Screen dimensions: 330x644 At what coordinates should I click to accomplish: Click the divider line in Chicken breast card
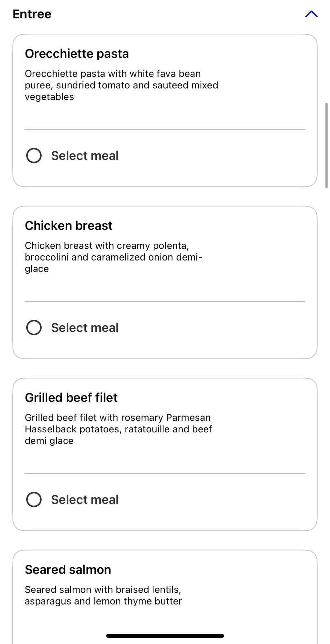point(165,302)
